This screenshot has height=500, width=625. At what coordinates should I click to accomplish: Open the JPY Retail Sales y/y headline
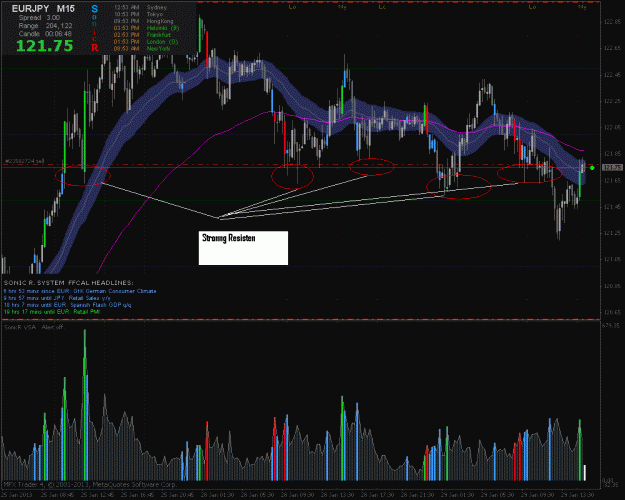(57, 298)
